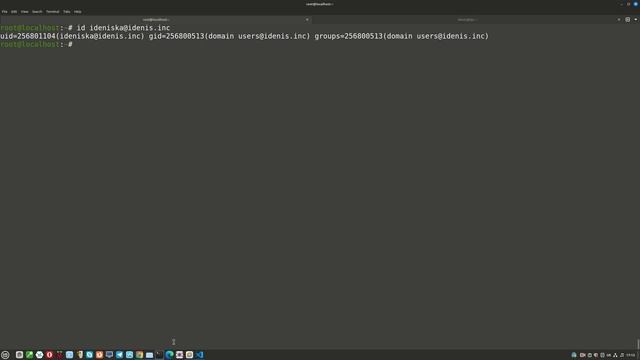Viewport: 640px width, 360px height.
Task: Open Skype from the blue S taskbar icon
Action: click(89, 355)
